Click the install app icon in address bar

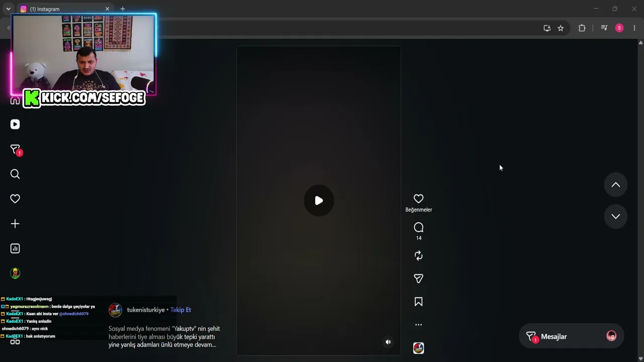coord(547,28)
